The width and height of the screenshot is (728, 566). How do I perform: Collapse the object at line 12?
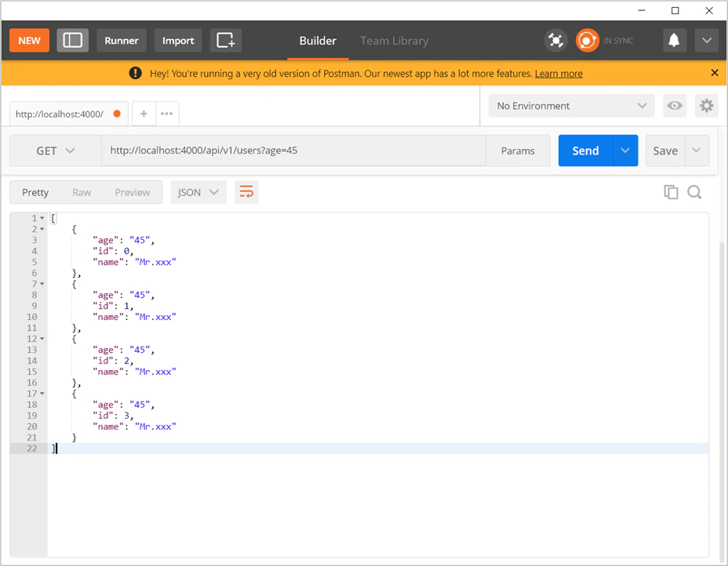tap(42, 339)
